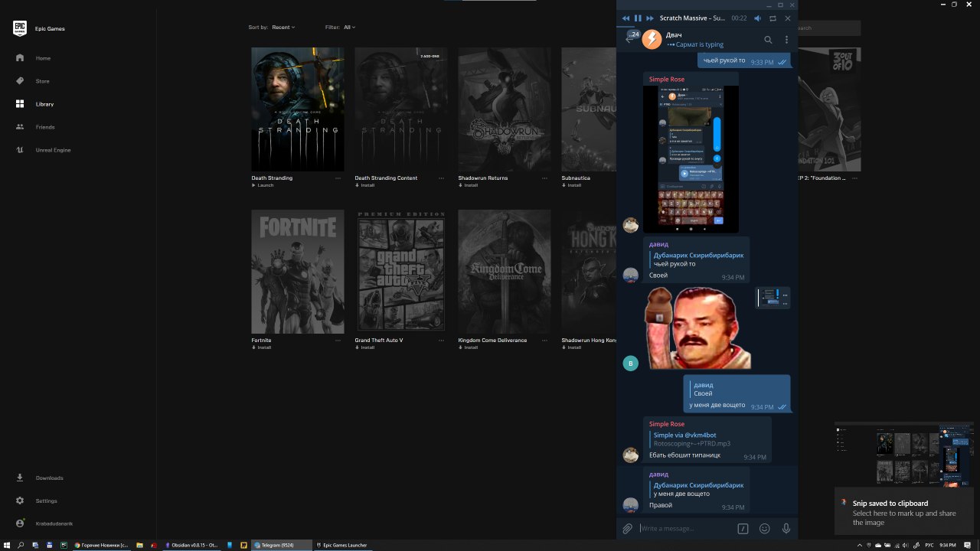Open Windows notification center
Viewport: 980px width, 551px height.
[969, 545]
